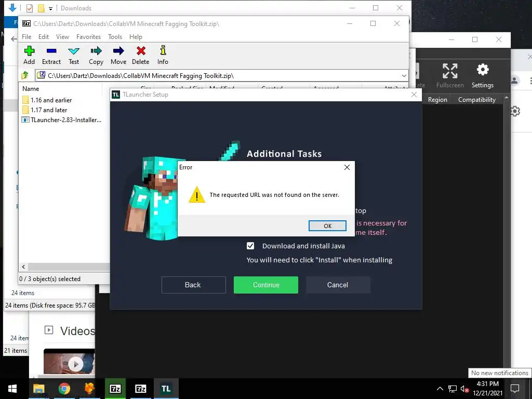
Task: Open File Explorer from the taskbar
Action: click(x=38, y=389)
